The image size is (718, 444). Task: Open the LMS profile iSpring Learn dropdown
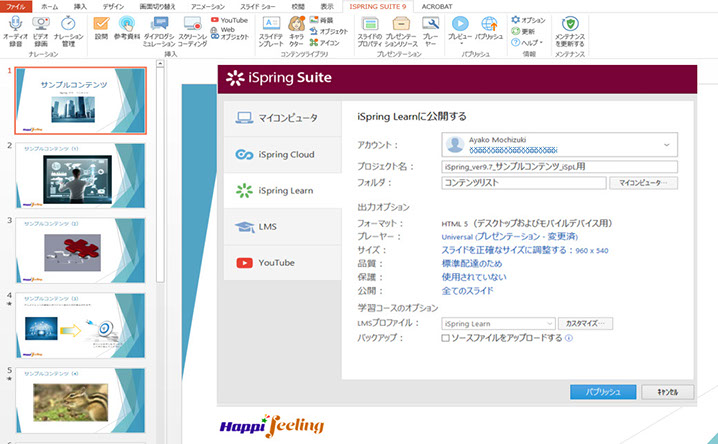pyautogui.click(x=549, y=324)
